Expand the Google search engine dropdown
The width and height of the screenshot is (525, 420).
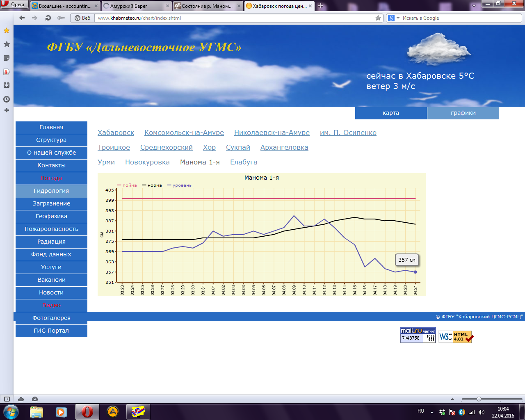coord(397,18)
